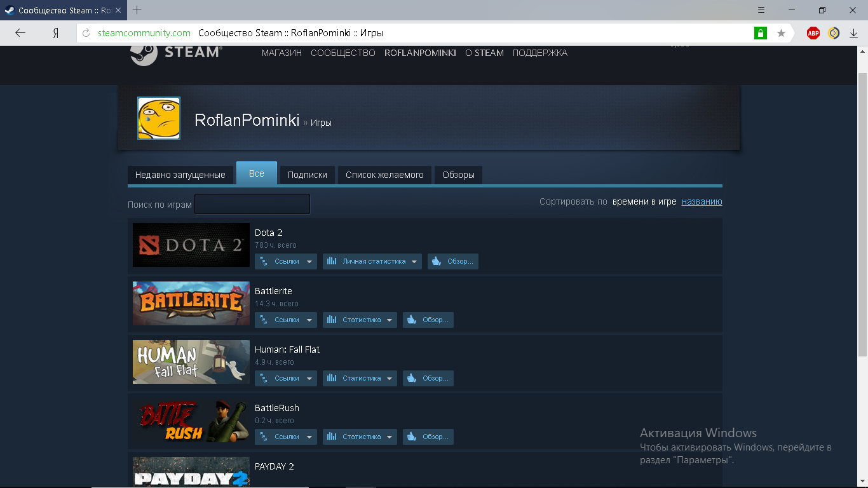The height and width of the screenshot is (488, 868).
Task: Open the Обзор button for BattleRush
Action: point(428,437)
